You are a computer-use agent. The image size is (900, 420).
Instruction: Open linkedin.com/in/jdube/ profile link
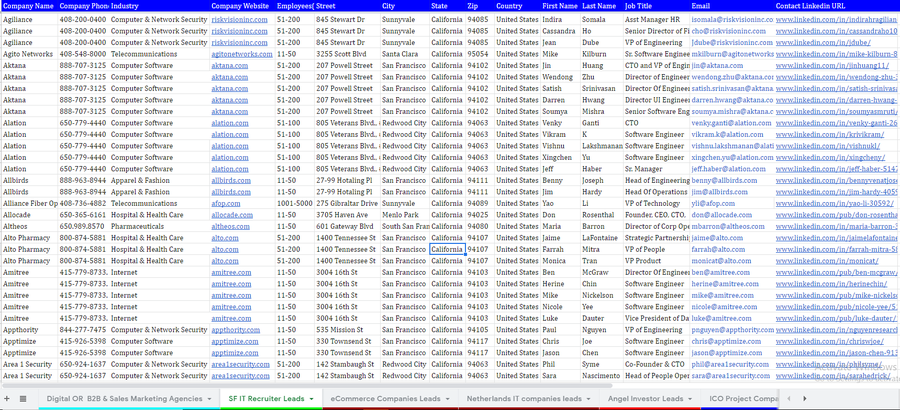[823, 42]
